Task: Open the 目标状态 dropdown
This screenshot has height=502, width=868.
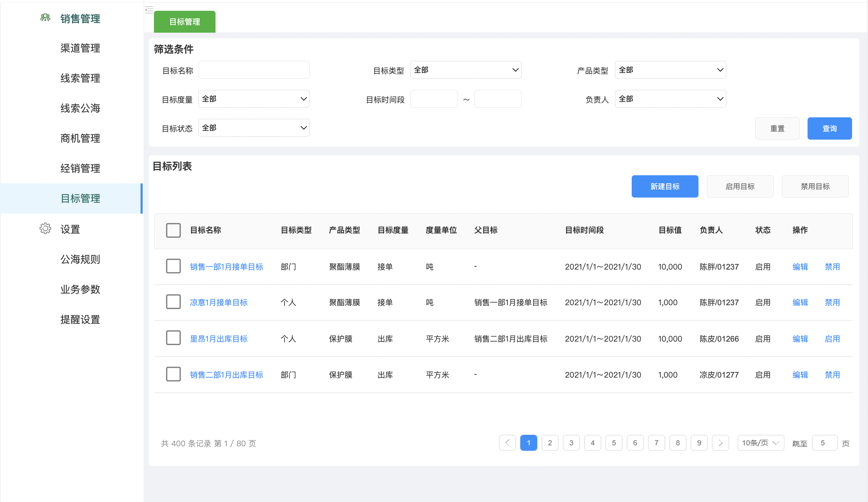Action: tap(254, 128)
